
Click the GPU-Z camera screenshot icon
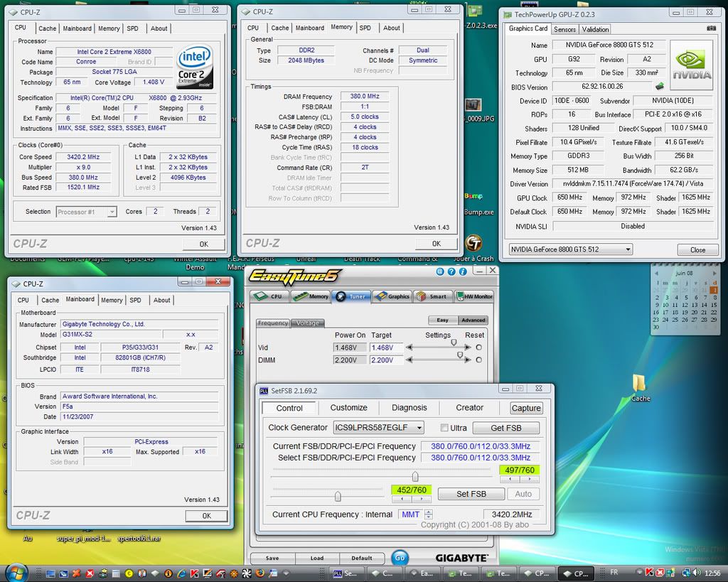point(712,29)
